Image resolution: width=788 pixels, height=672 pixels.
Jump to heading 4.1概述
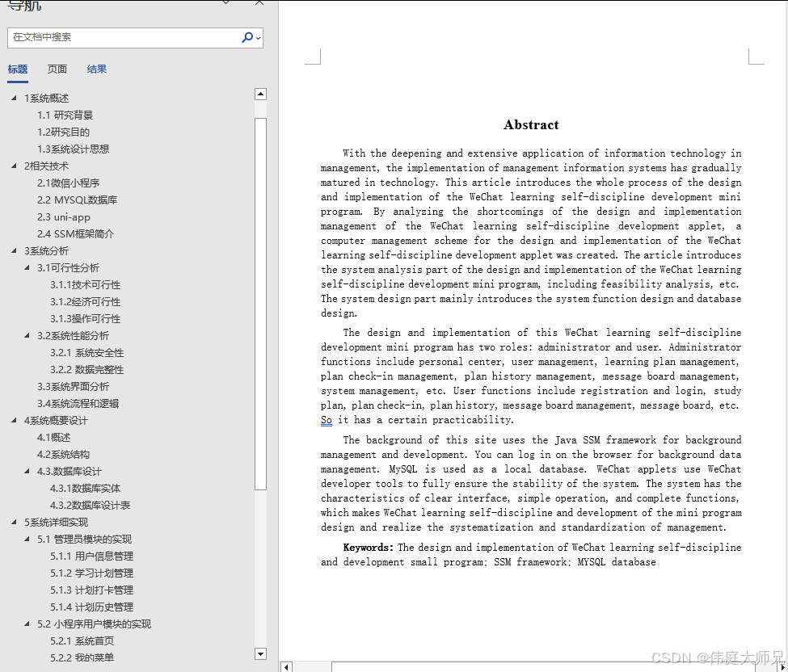click(x=54, y=438)
